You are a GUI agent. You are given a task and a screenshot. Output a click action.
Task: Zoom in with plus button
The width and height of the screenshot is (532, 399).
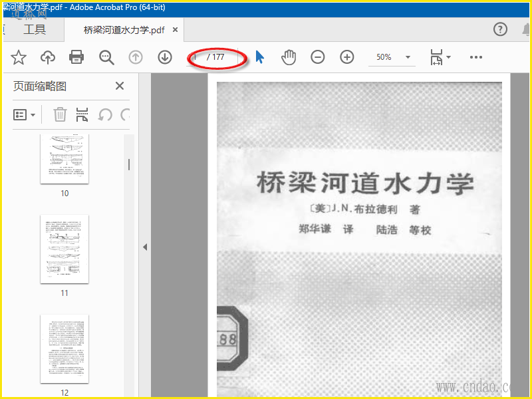346,57
